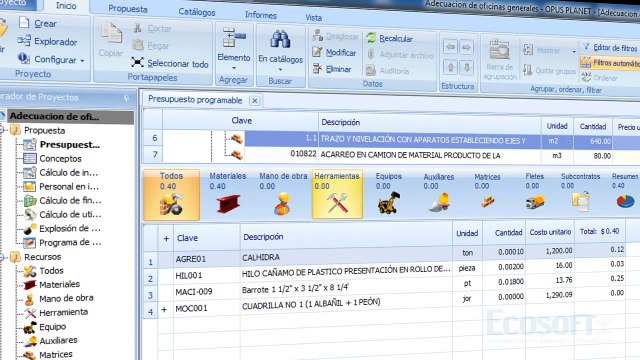Click the Modificar edit icon

tap(317, 52)
